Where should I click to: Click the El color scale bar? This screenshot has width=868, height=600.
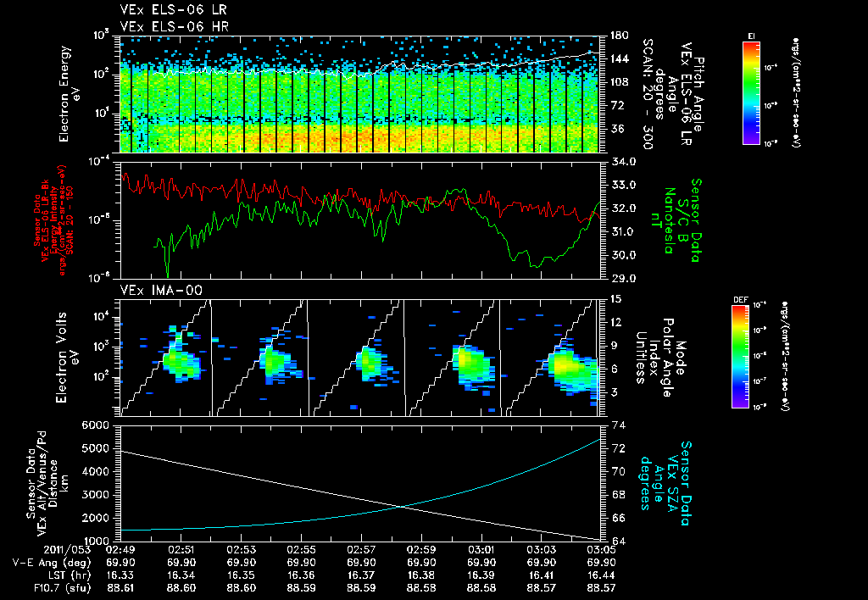(751, 92)
